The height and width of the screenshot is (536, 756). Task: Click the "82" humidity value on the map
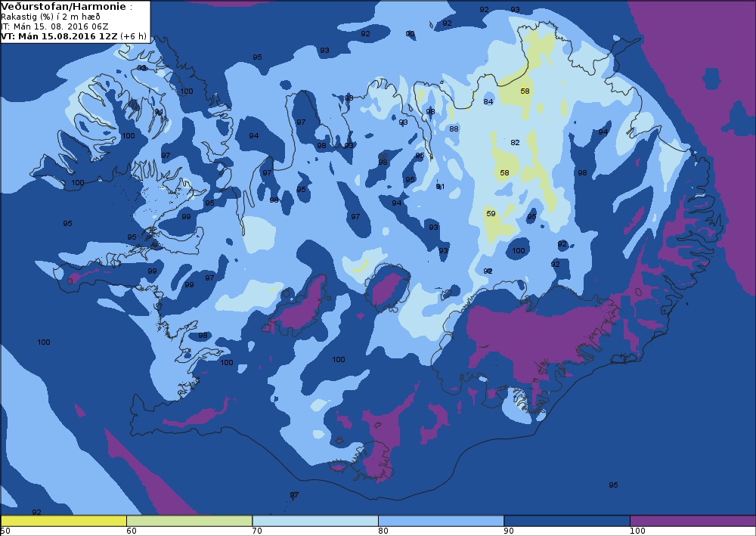tap(515, 143)
